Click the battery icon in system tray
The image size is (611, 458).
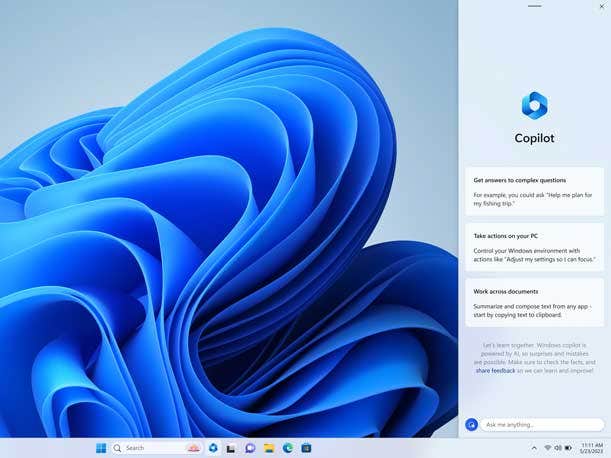(569, 448)
